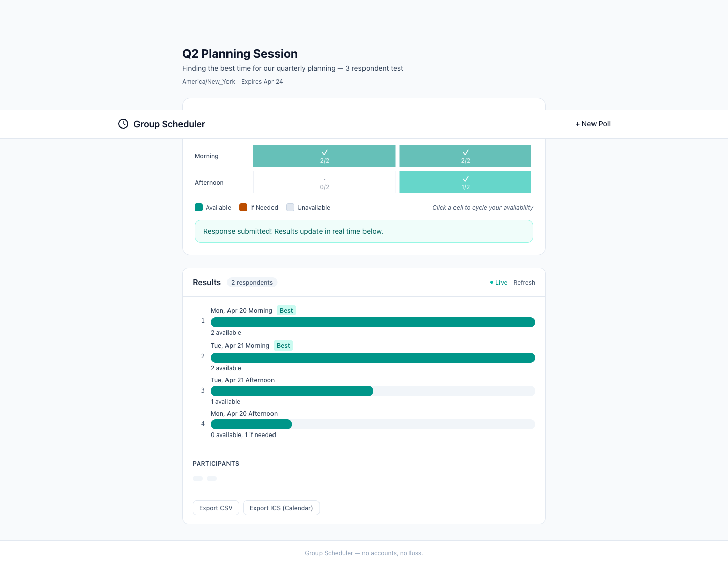The width and height of the screenshot is (728, 565).
Task: Refresh the poll results
Action: (524, 283)
